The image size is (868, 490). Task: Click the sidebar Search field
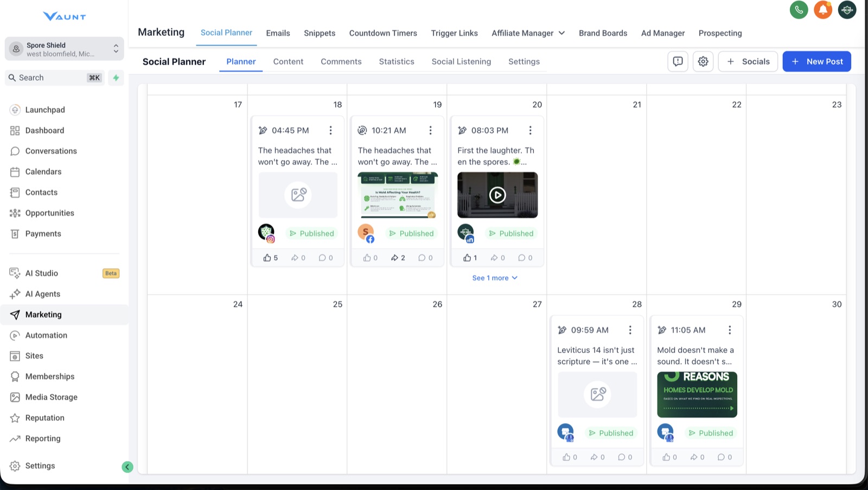point(54,78)
